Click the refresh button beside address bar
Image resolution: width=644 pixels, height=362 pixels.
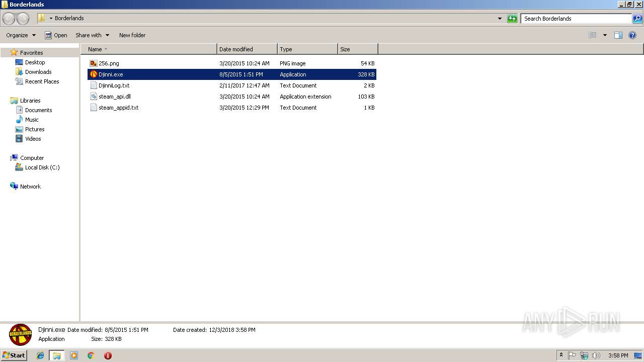512,19
